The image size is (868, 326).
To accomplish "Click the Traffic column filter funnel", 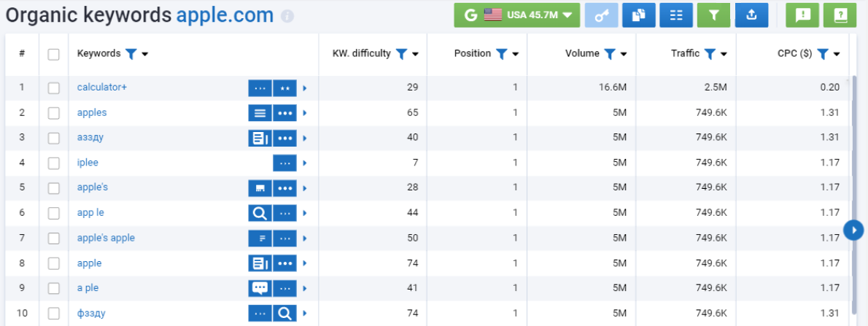I will [x=710, y=54].
